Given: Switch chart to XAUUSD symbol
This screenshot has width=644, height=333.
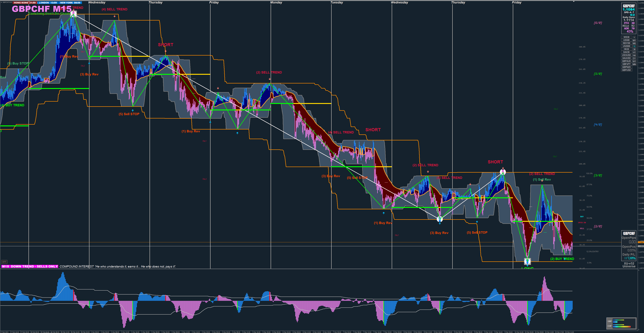Looking at the screenshot, I should click(626, 58).
